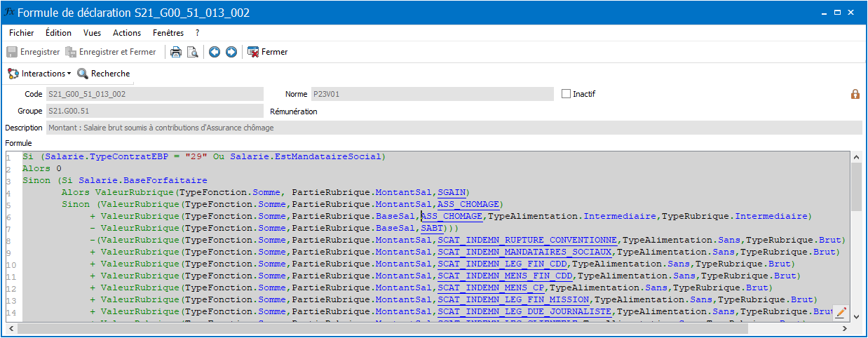Click the Code field S21_G00_51_013_002
The height and width of the screenshot is (338, 868).
click(x=154, y=94)
